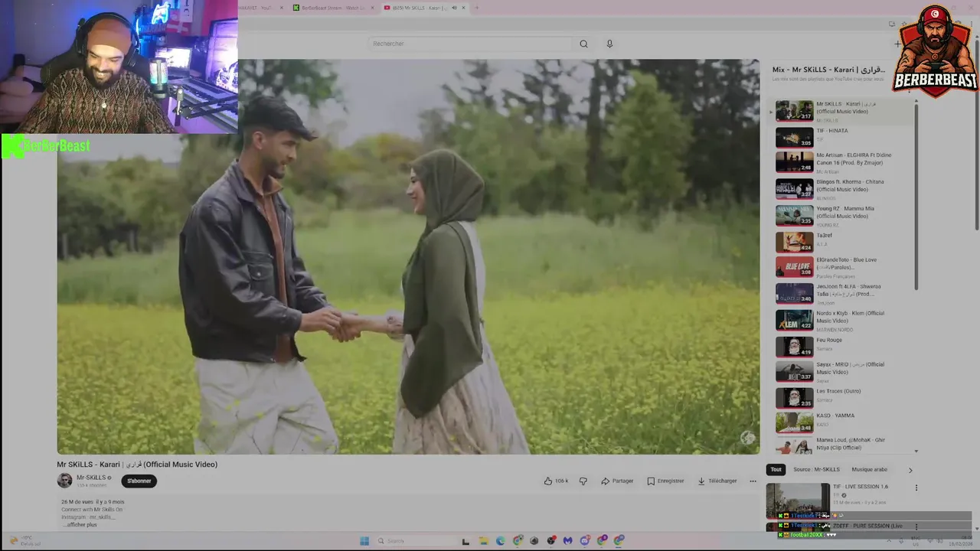Play Young RZ - Mammu Mia item
The width and height of the screenshot is (980, 551).
coord(844,216)
